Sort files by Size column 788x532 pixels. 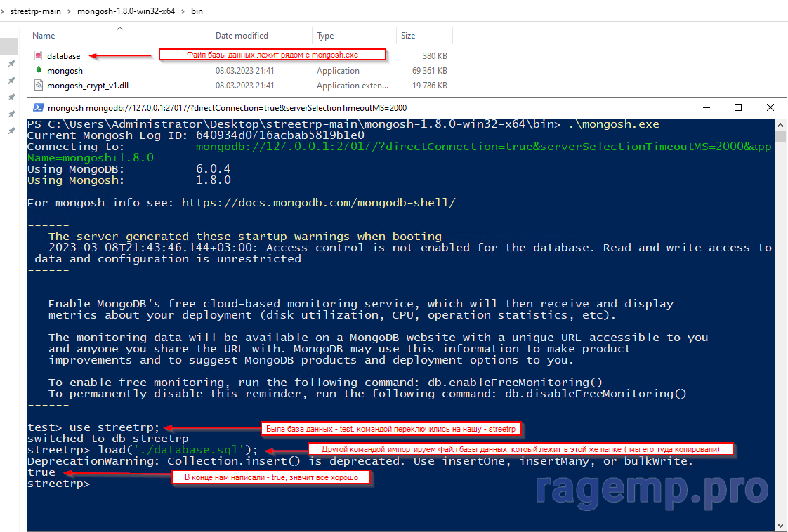pyautogui.click(x=408, y=36)
